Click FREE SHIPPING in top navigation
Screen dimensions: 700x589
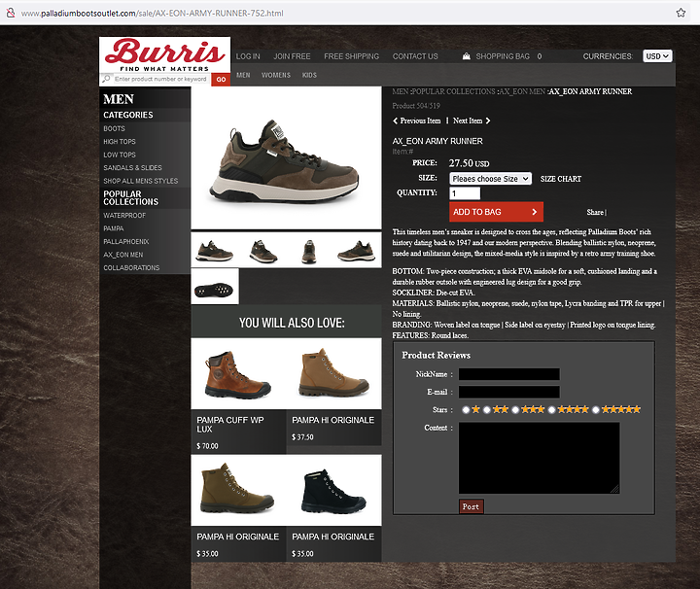tap(351, 56)
